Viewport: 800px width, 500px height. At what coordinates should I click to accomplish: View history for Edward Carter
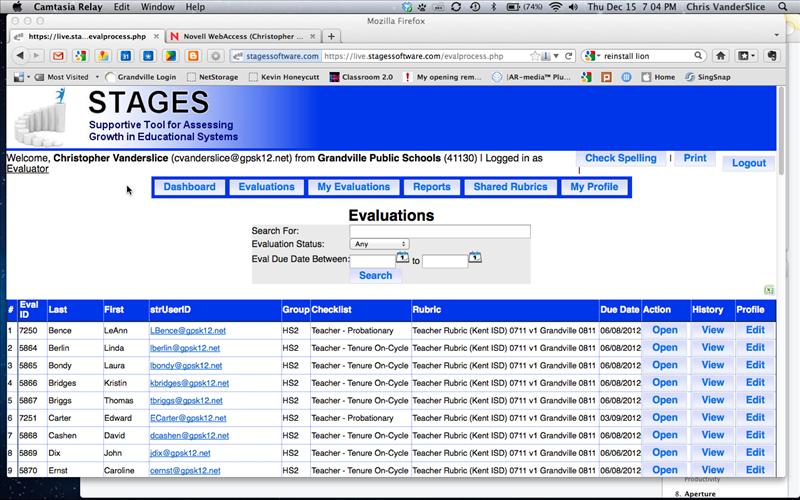pyautogui.click(x=712, y=417)
